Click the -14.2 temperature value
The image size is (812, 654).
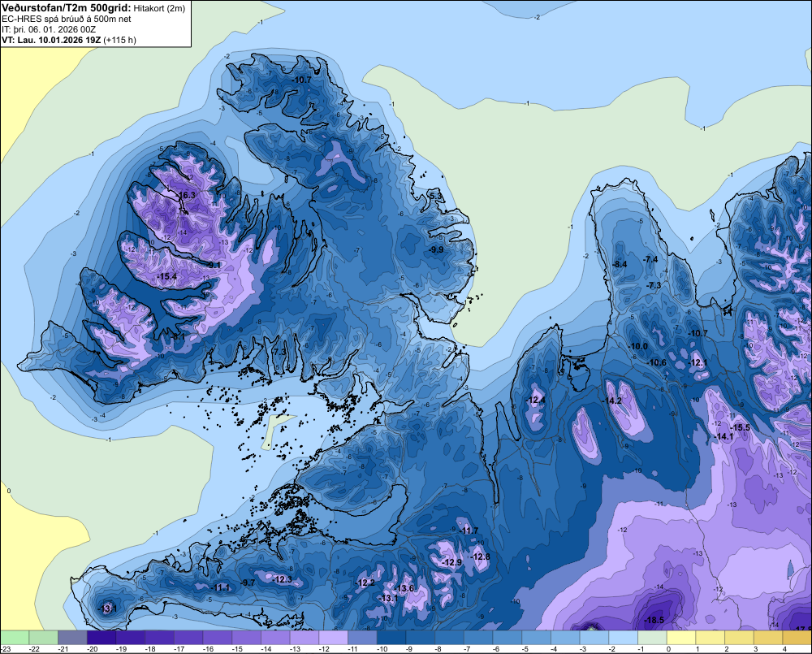(611, 401)
